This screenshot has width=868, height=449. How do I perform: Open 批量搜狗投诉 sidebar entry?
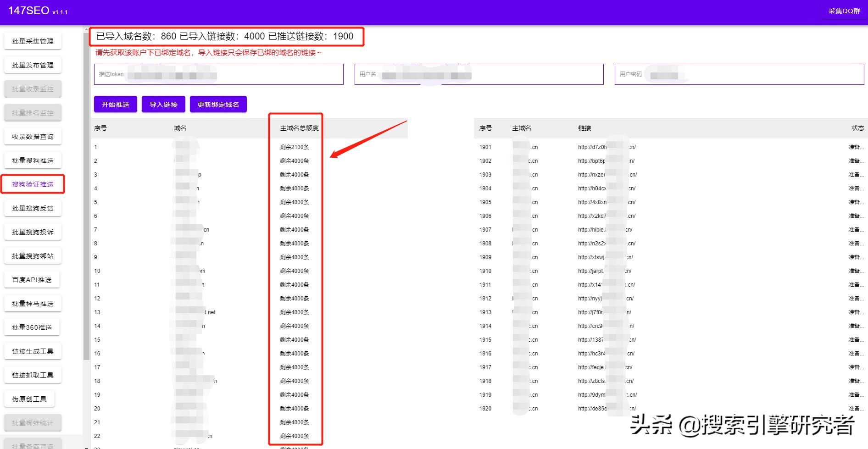click(33, 232)
